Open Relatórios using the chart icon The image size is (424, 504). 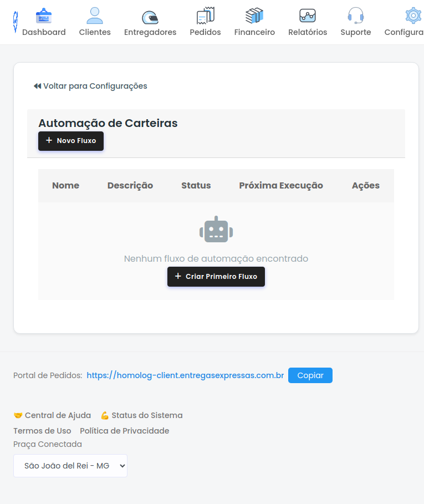click(307, 15)
